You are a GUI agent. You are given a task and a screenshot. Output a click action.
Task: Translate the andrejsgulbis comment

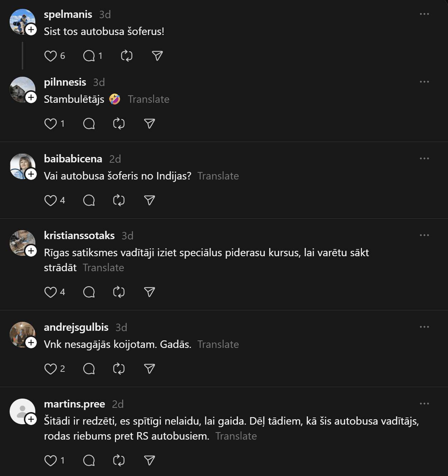tap(218, 344)
